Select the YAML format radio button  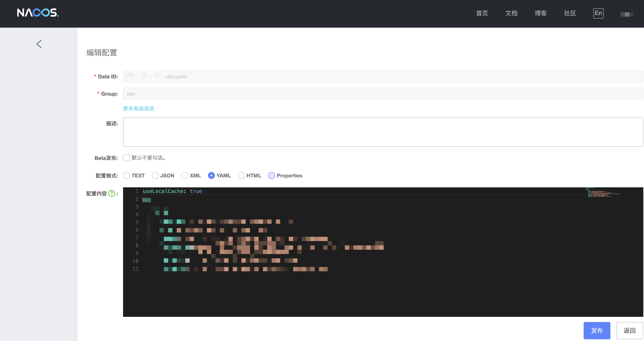pyautogui.click(x=211, y=175)
